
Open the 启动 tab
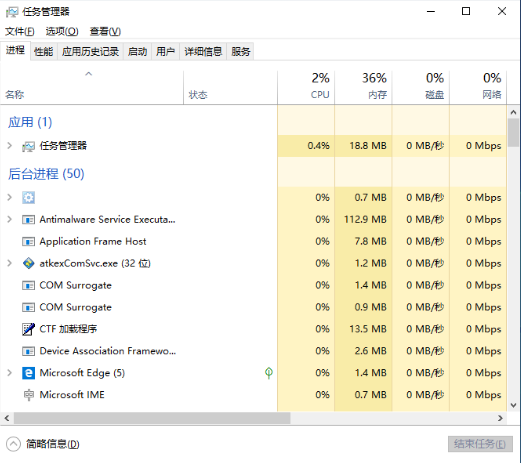point(137,52)
